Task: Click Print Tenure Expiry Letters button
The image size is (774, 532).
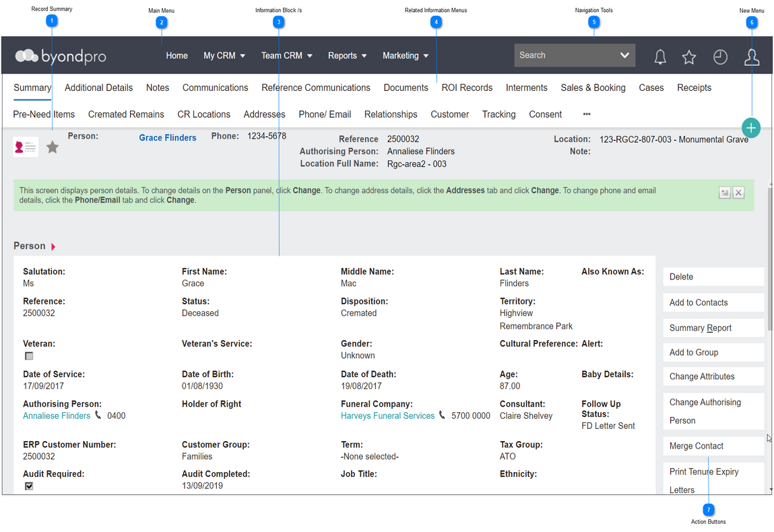Action: (713, 479)
